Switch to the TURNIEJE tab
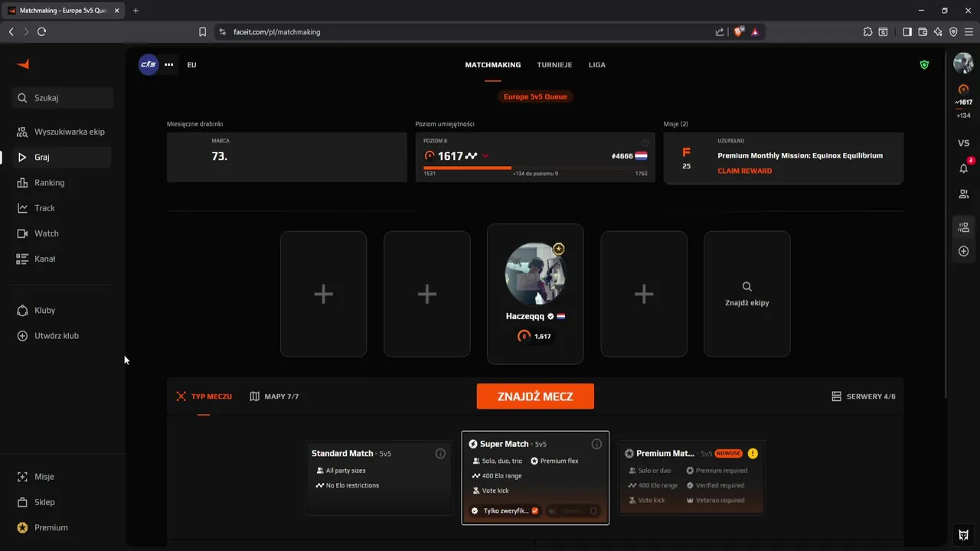 [x=554, y=65]
